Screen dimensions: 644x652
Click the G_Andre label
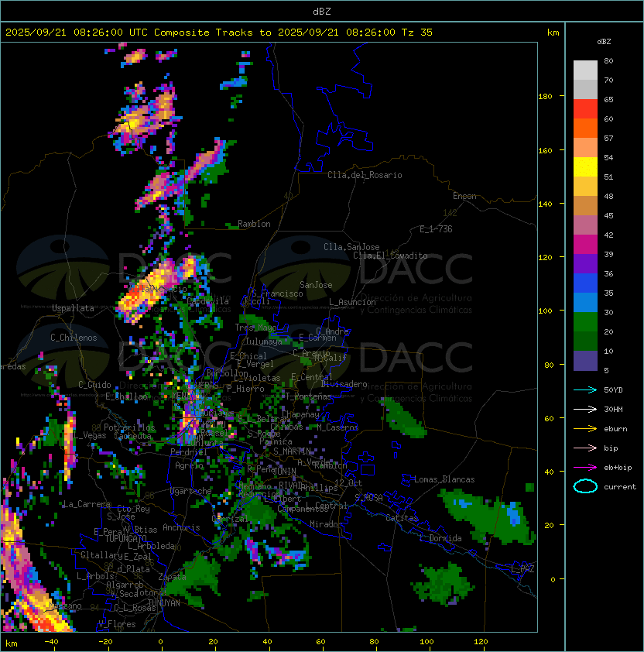[x=332, y=331]
